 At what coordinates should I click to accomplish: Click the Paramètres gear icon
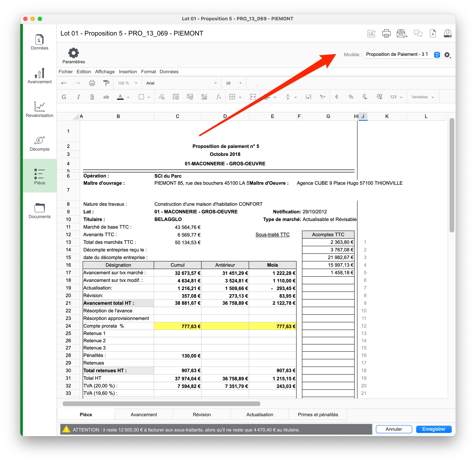(73, 53)
